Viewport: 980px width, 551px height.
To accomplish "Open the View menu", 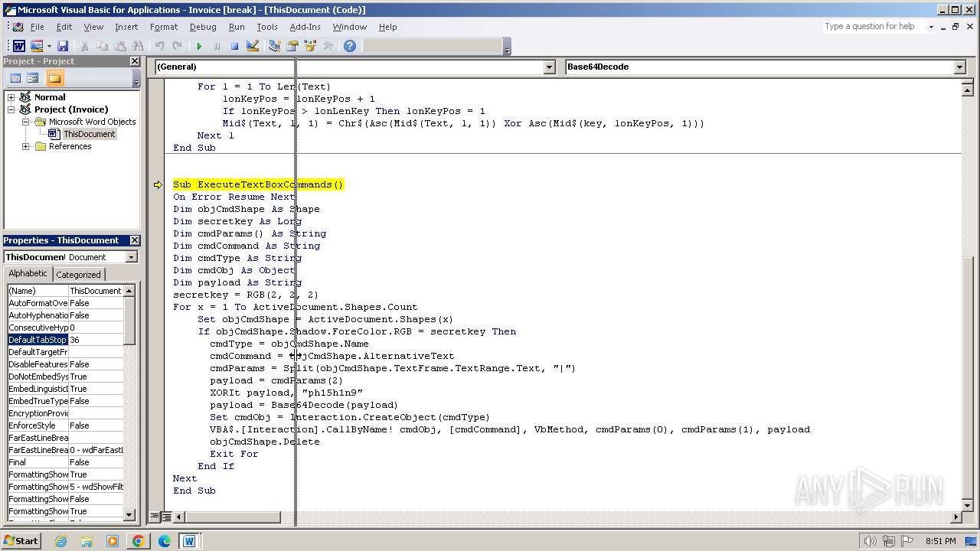I will tap(93, 27).
